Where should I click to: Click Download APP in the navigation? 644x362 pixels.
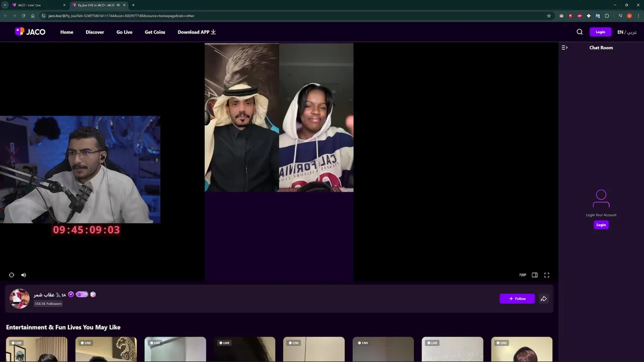pyautogui.click(x=197, y=32)
